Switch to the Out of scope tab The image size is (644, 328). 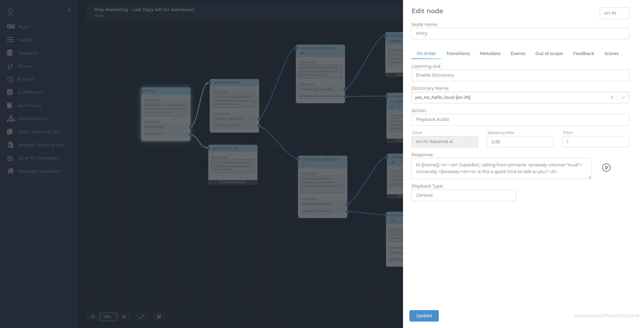click(x=549, y=54)
